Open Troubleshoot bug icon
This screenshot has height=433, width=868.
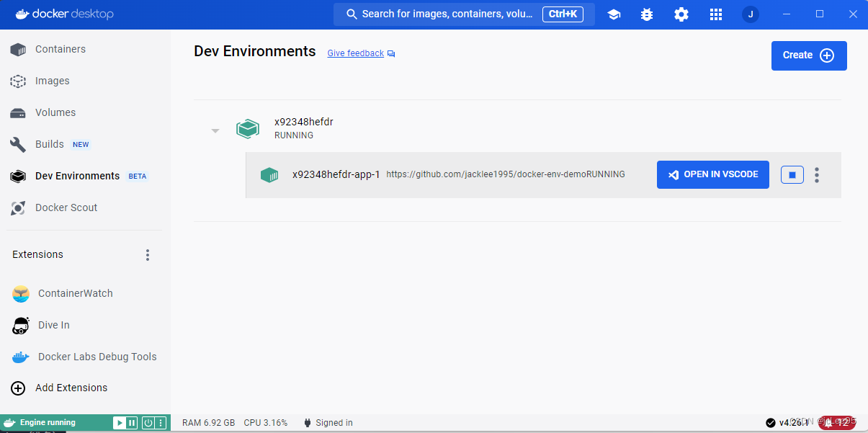click(647, 14)
